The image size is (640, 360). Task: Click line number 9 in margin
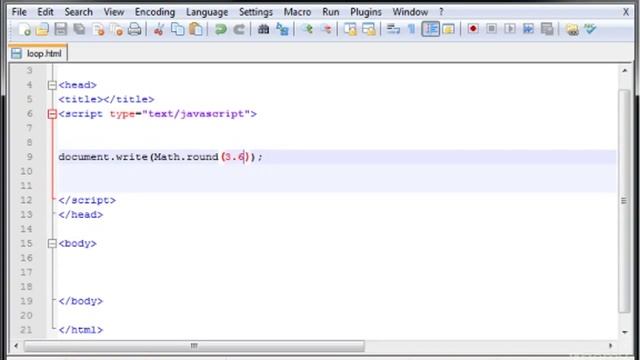[29, 157]
